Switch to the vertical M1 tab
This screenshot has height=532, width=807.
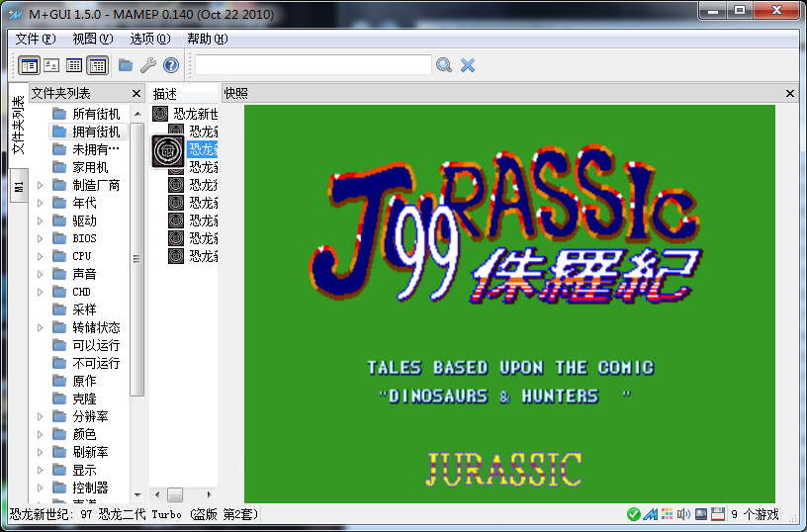pos(19,186)
